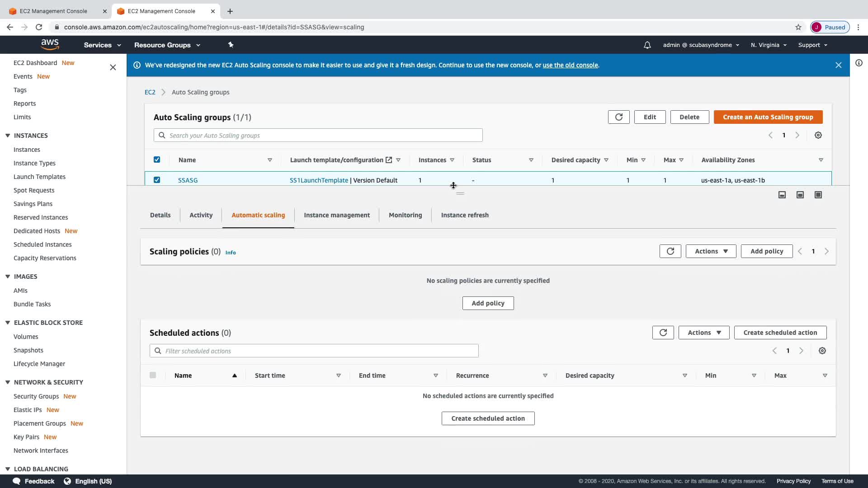Screen dimensions: 868x488
Task: Open the Monitoring tab
Action: click(405, 215)
